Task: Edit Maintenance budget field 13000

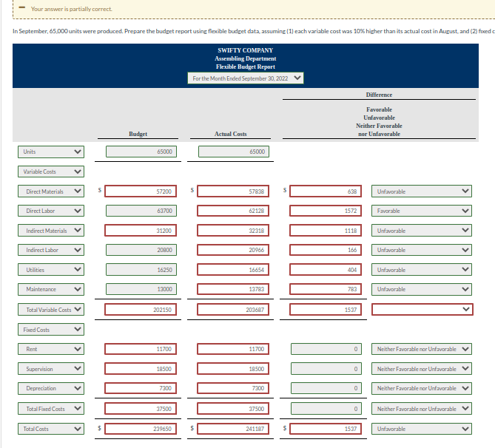Action: [x=141, y=289]
